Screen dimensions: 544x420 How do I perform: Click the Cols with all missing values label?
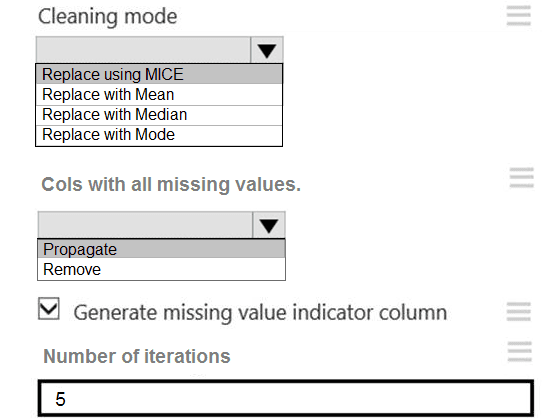(x=171, y=184)
